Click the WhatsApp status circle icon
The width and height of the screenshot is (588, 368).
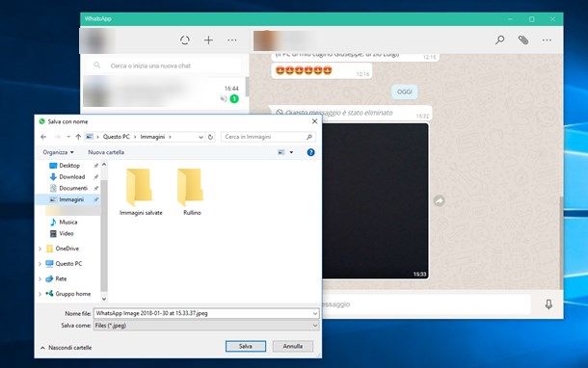pyautogui.click(x=184, y=40)
